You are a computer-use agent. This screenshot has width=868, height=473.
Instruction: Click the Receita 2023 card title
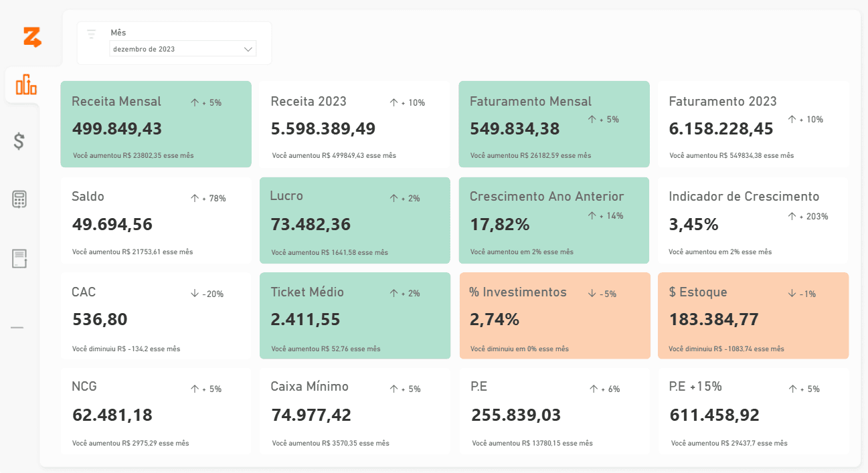coord(309,101)
